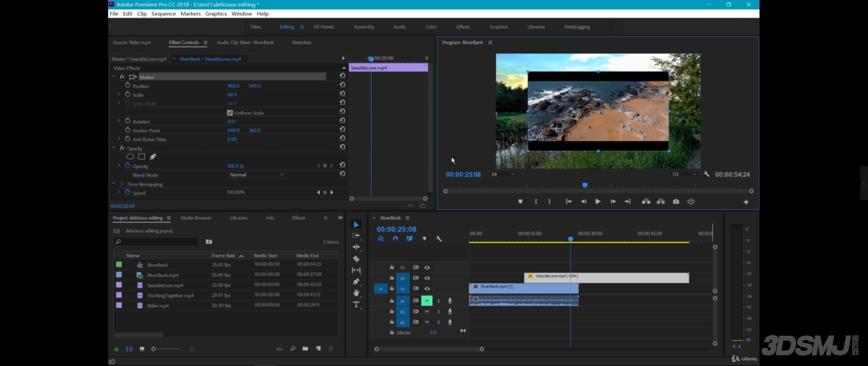Image resolution: width=868 pixels, height=366 pixels.
Task: Click the Play button in Program monitor
Action: 598,202
